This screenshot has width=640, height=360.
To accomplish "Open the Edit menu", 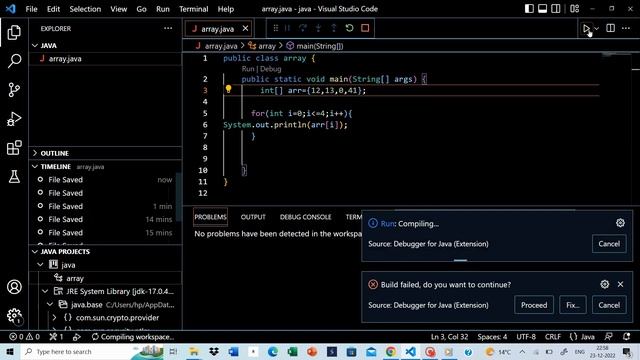I will (x=53, y=9).
